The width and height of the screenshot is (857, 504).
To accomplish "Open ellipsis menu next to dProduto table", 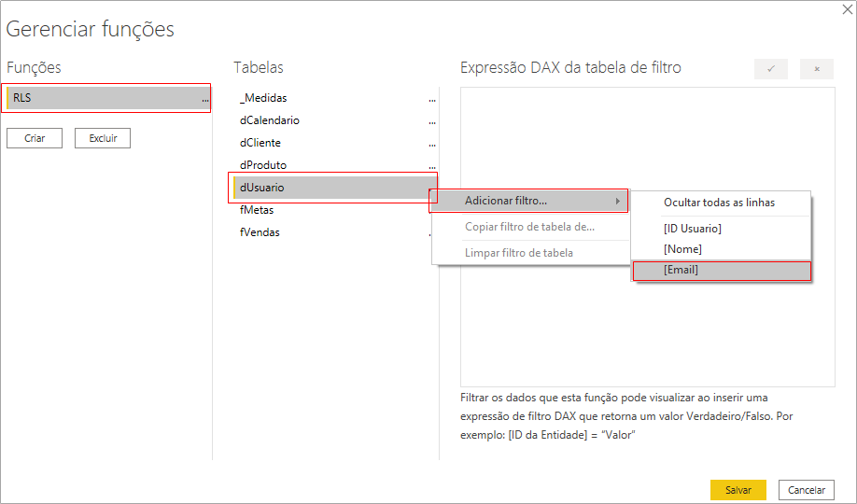I will point(431,165).
